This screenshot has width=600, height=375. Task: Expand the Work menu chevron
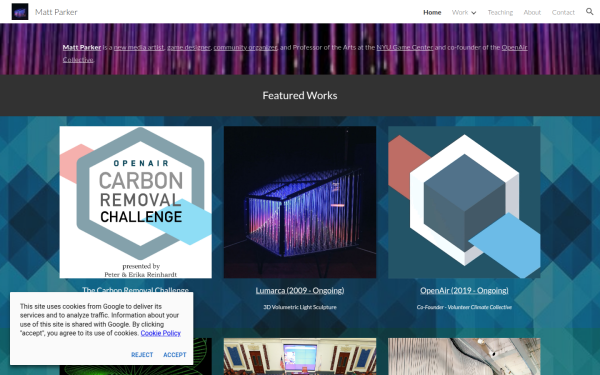coord(474,13)
